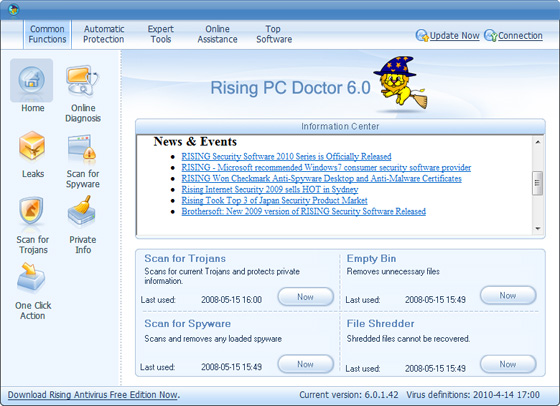The width and height of the screenshot is (560, 406).
Task: Click the File Shredder heading
Action: (380, 324)
